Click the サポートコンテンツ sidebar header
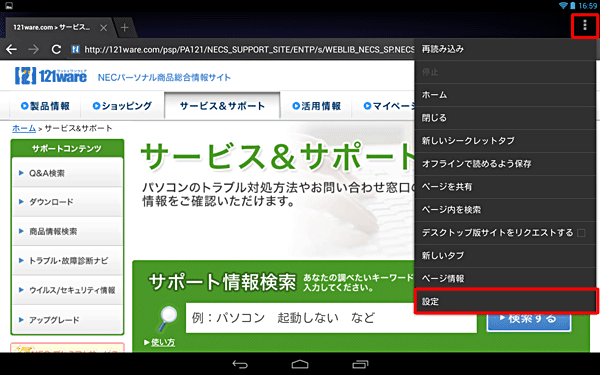The width and height of the screenshot is (600, 375). 67,148
